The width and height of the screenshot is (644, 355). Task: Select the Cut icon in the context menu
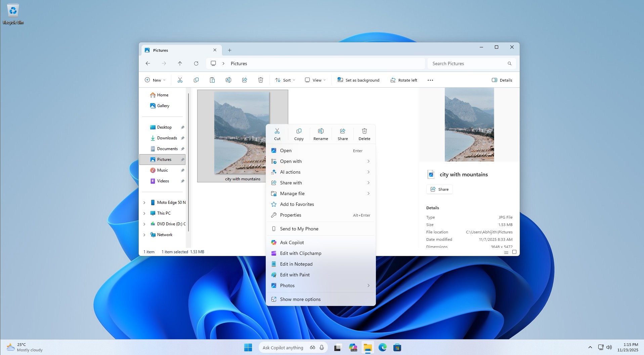[x=277, y=134]
